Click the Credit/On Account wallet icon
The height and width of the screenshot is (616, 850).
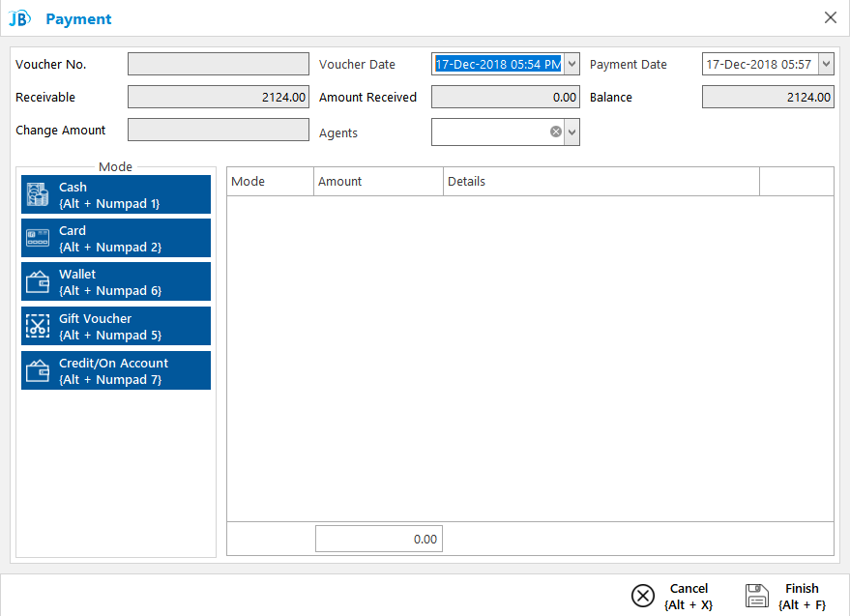[x=38, y=371]
